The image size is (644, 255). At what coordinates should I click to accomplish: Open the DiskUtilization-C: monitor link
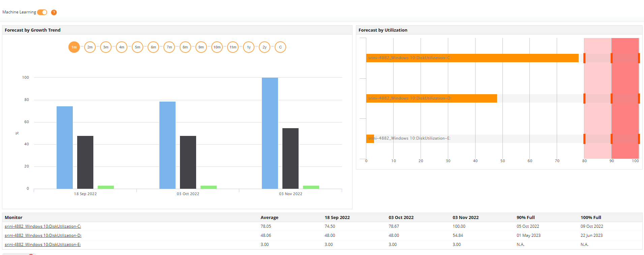click(x=43, y=226)
